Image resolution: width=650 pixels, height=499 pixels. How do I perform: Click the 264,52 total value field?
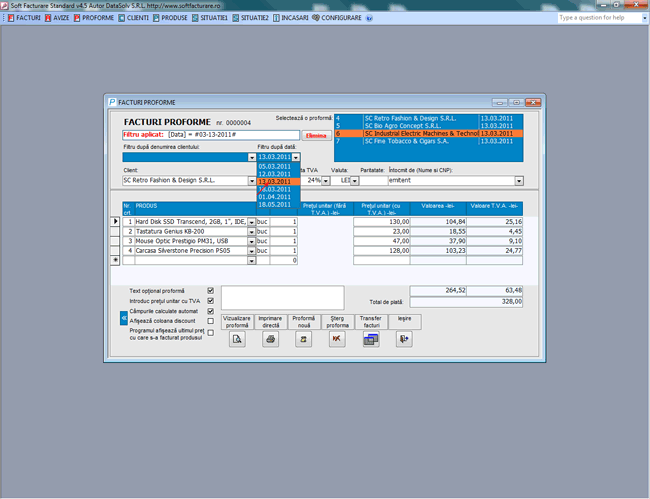click(438, 291)
